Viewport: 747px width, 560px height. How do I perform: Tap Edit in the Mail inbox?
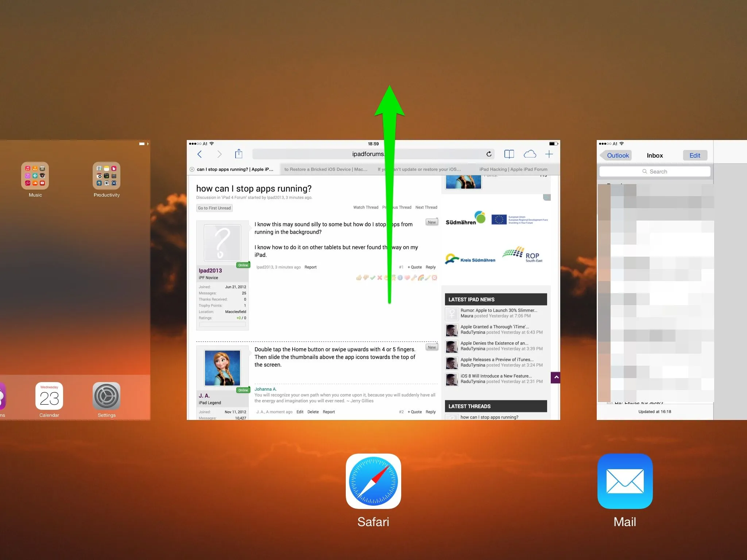click(x=694, y=155)
